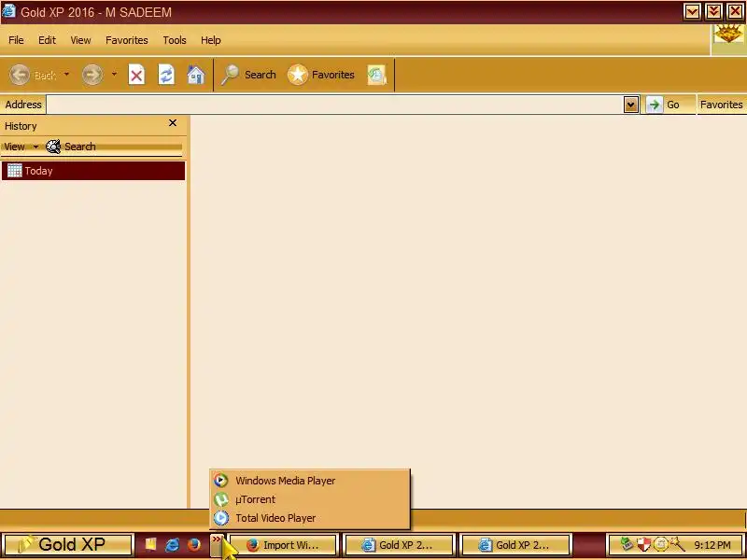747x560 pixels.
Task: Launch Firefox from Quick Launch
Action: coord(194,544)
